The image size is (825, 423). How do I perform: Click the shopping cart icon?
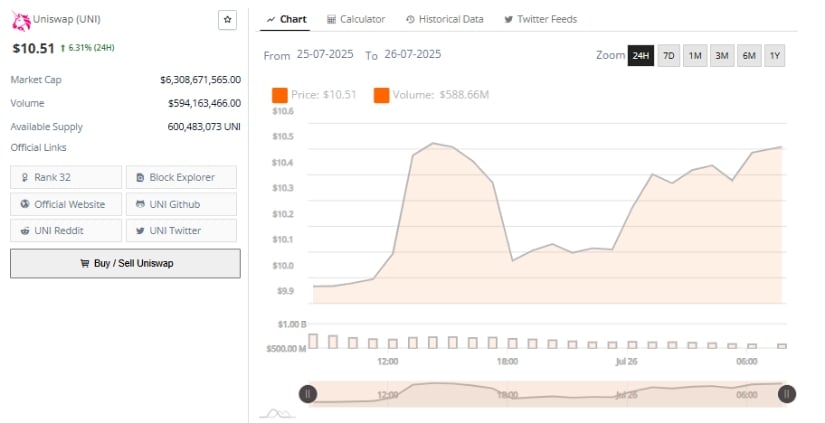84,263
